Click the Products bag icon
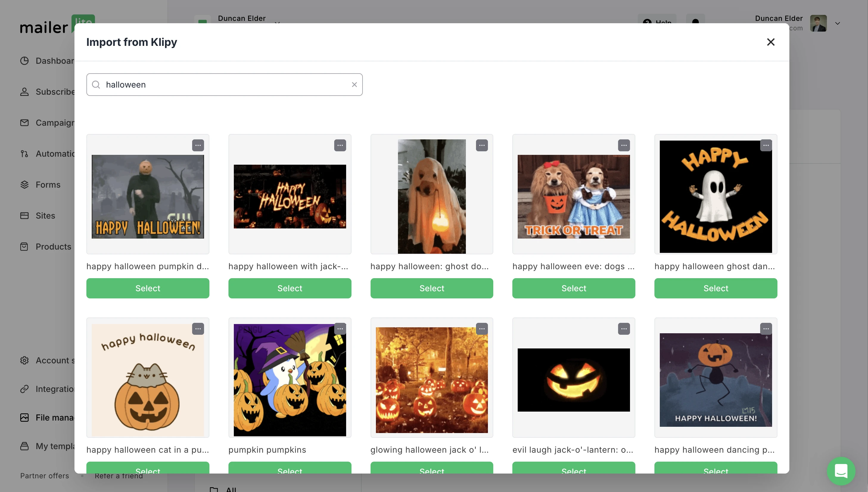 point(24,247)
